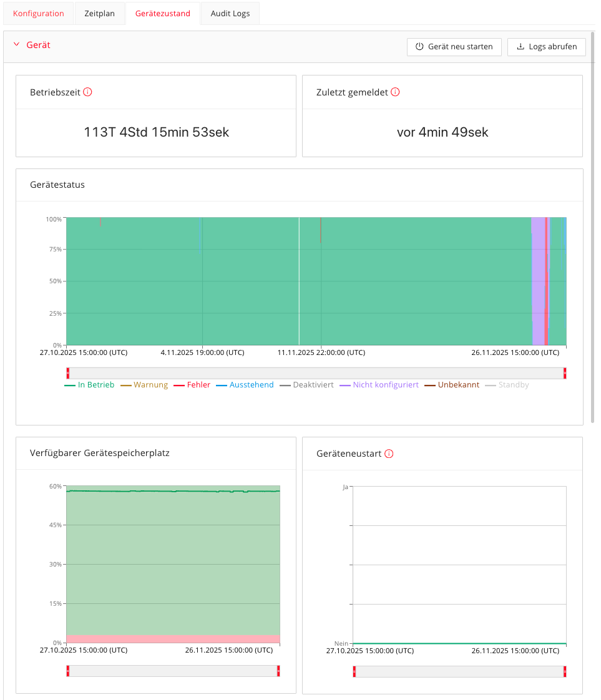Click the purple Nicht konfiguriert band in Gerätestatus chart
The image size is (601, 700).
[538, 281]
